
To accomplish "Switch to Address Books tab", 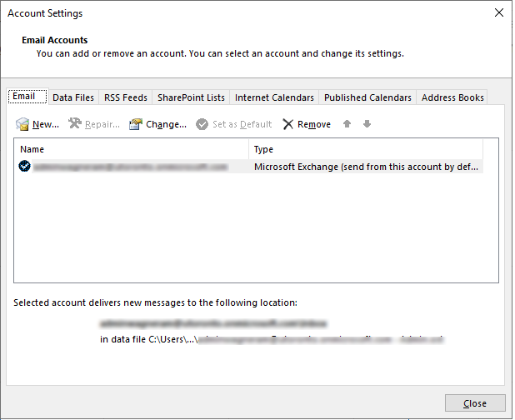I will click(452, 97).
